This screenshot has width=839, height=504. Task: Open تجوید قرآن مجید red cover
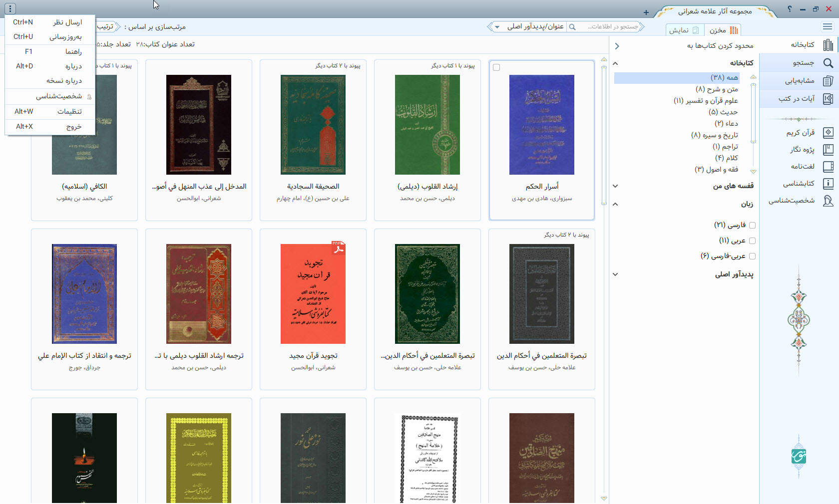tap(313, 294)
